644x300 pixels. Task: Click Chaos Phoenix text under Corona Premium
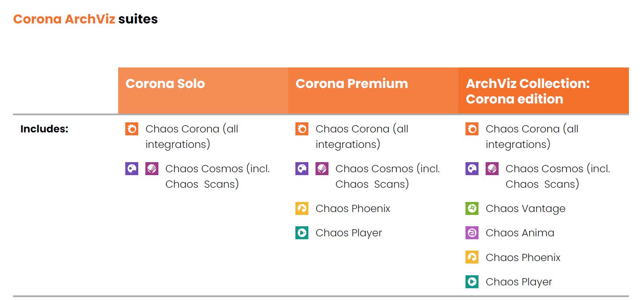[x=353, y=209]
